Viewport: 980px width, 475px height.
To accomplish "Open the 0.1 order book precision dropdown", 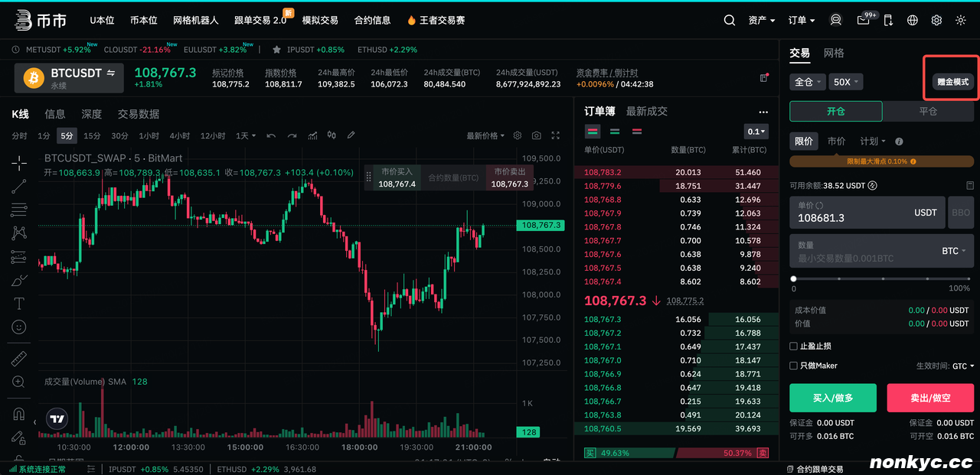I will pyautogui.click(x=756, y=132).
